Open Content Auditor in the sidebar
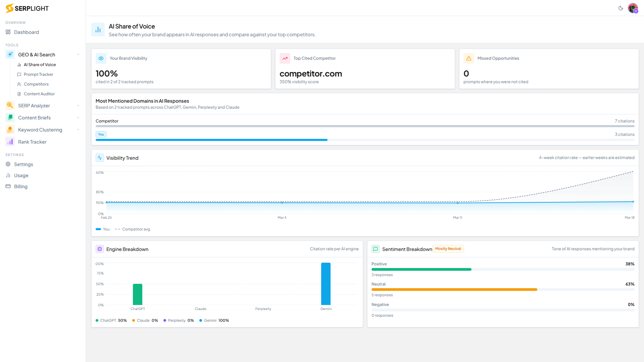 click(39, 94)
